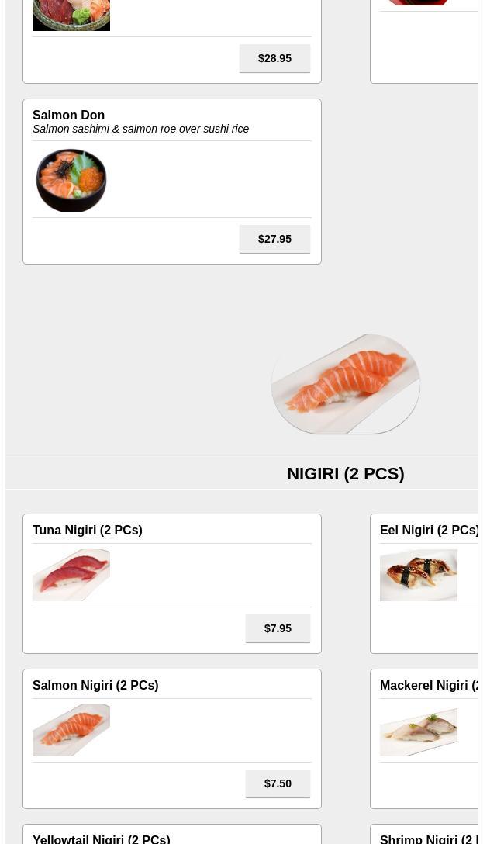504x844 pixels.
Task: Open the Salmon Don bowl thumbnail
Action: tap(71, 180)
